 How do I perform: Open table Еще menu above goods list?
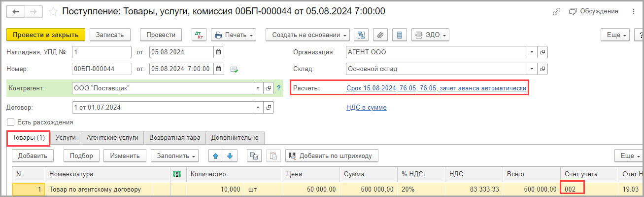629,156
